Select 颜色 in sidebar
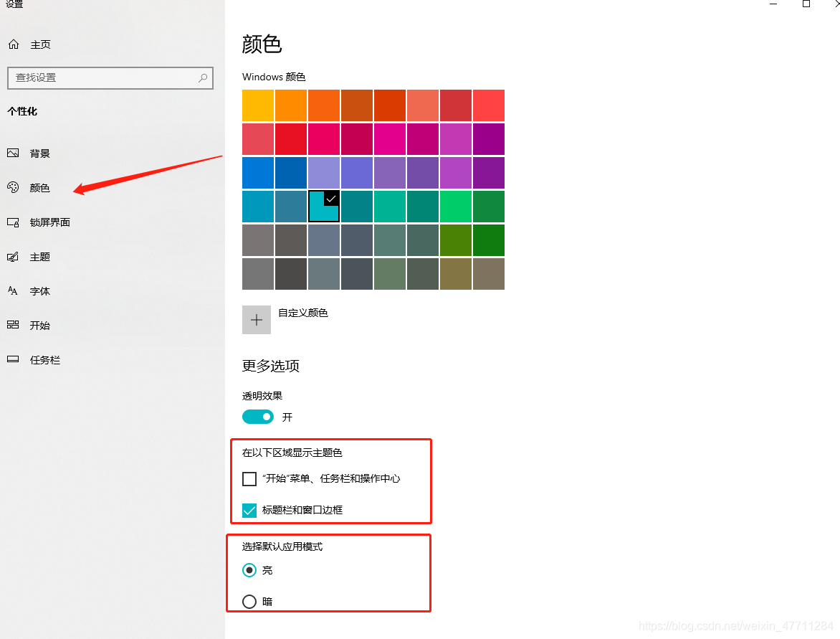Screen dimensions: 840x639 coord(39,188)
